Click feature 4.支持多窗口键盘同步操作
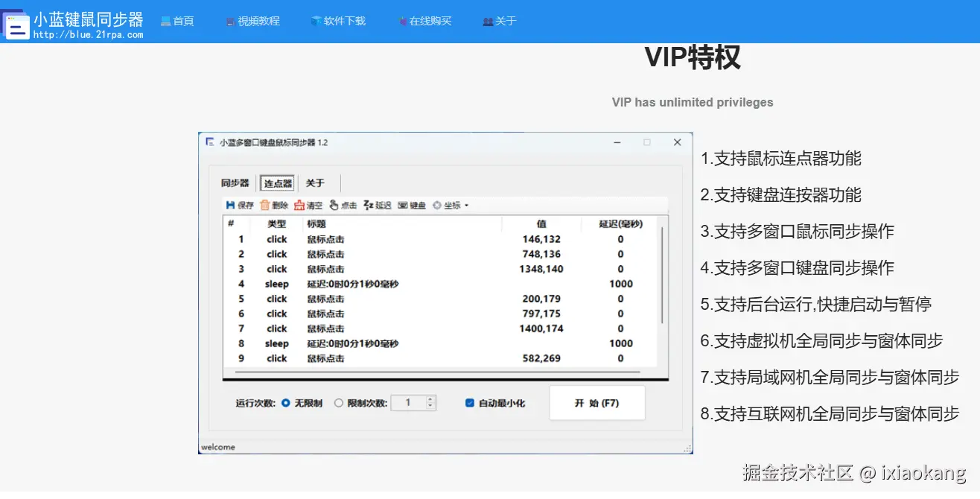The height and width of the screenshot is (499, 980). (798, 267)
